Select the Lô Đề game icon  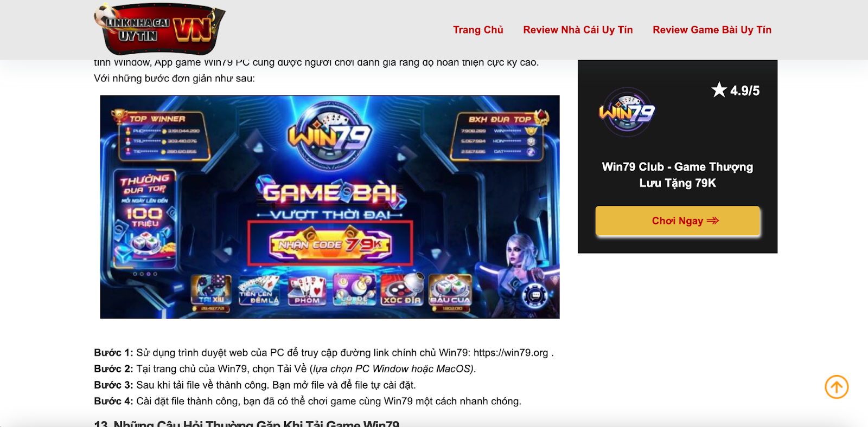tap(354, 290)
